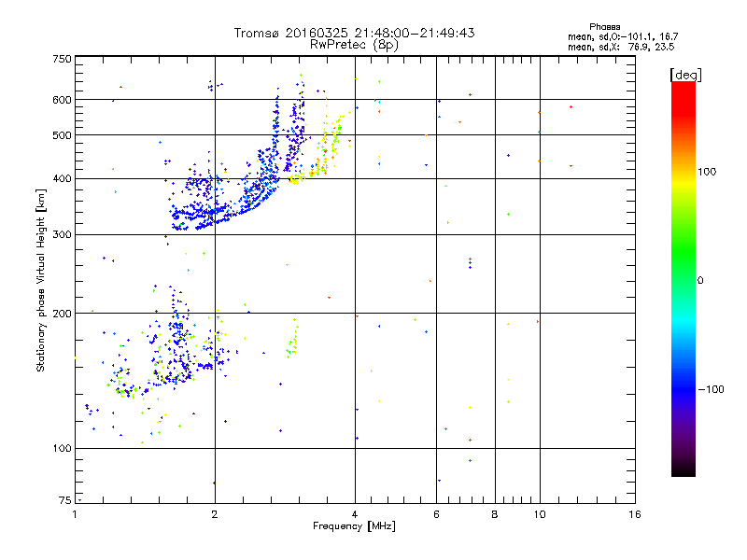Screen dimensions: 747x560
Task: Click the blue -100 degree region of the color bar
Action: [684, 389]
